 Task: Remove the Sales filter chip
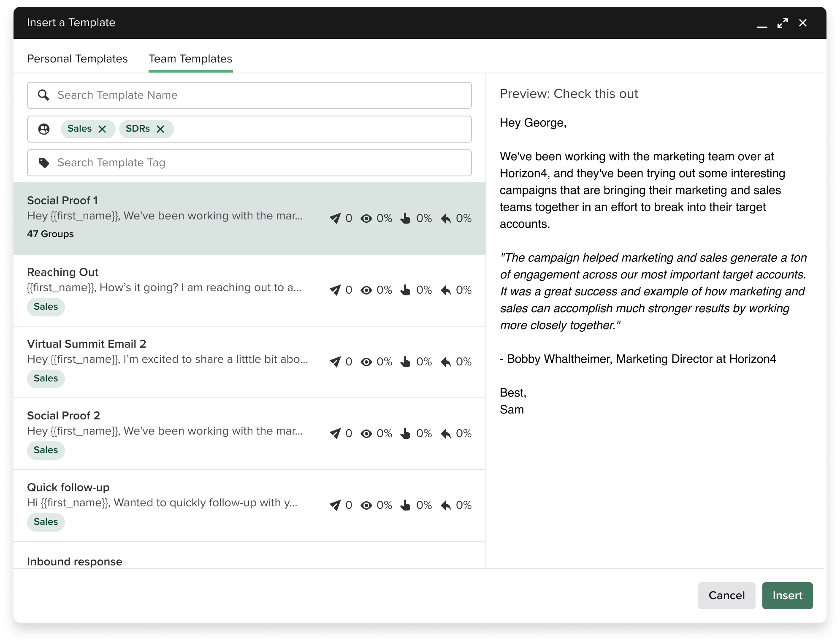pyautogui.click(x=103, y=129)
